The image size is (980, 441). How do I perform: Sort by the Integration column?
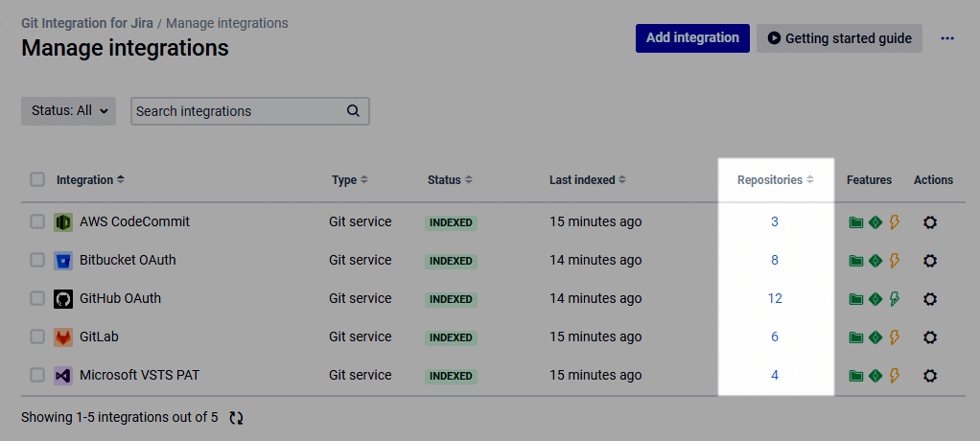click(x=91, y=180)
